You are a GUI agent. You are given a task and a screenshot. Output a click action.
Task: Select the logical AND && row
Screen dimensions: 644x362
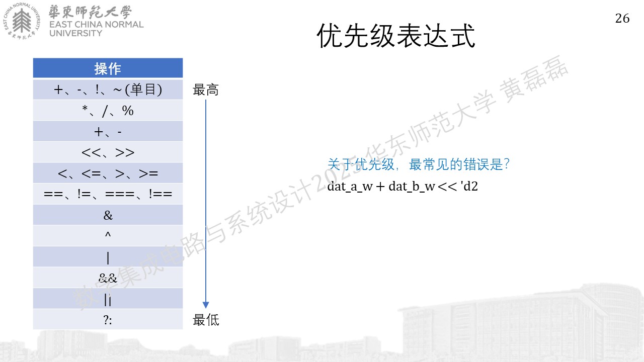point(108,278)
